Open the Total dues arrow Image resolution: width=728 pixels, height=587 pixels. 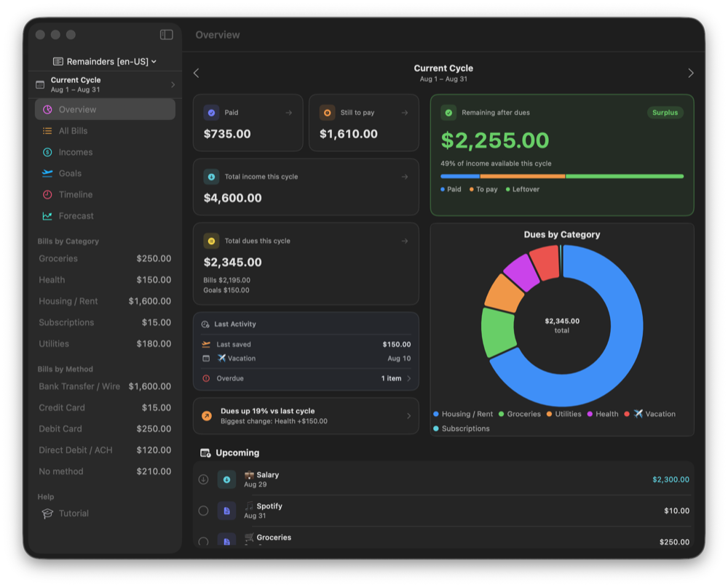tap(405, 241)
